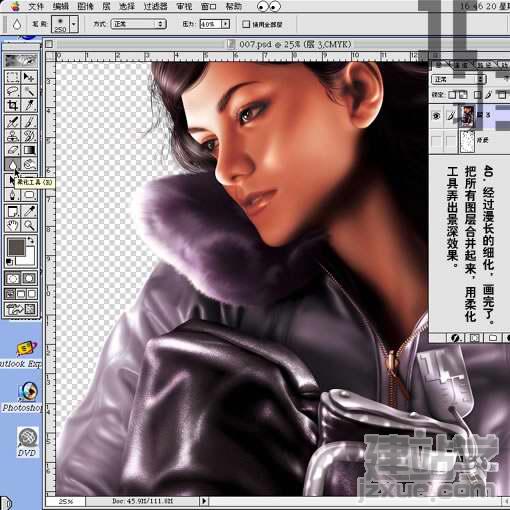Switch to Standard edit mode
This screenshot has height=510, width=510.
pyautogui.click(x=13, y=278)
